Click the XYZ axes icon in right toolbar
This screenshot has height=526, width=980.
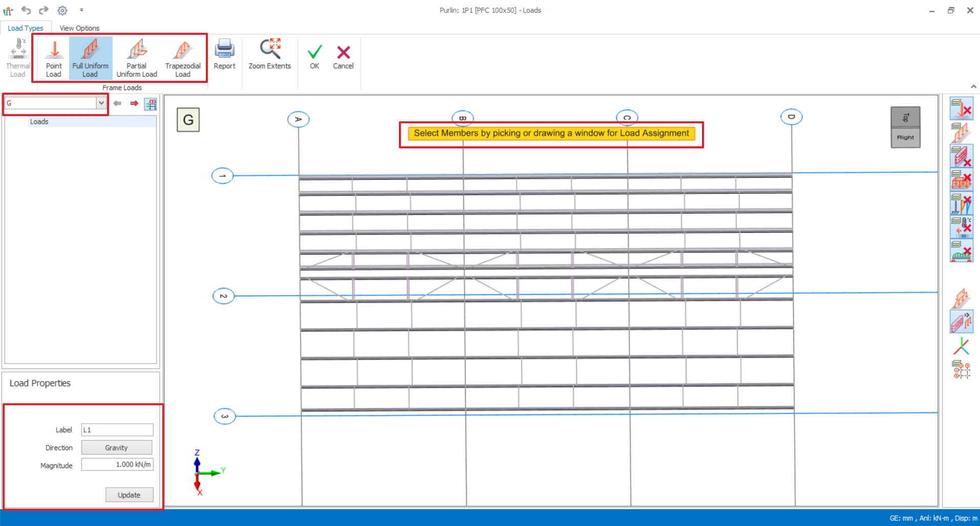point(961,346)
